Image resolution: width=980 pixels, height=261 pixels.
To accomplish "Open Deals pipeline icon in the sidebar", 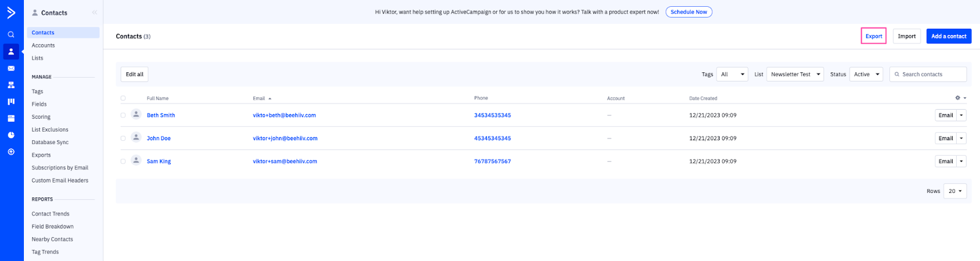I will point(11,102).
